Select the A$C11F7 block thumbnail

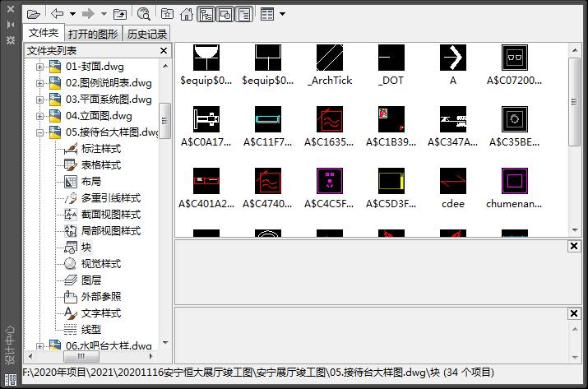pos(268,119)
